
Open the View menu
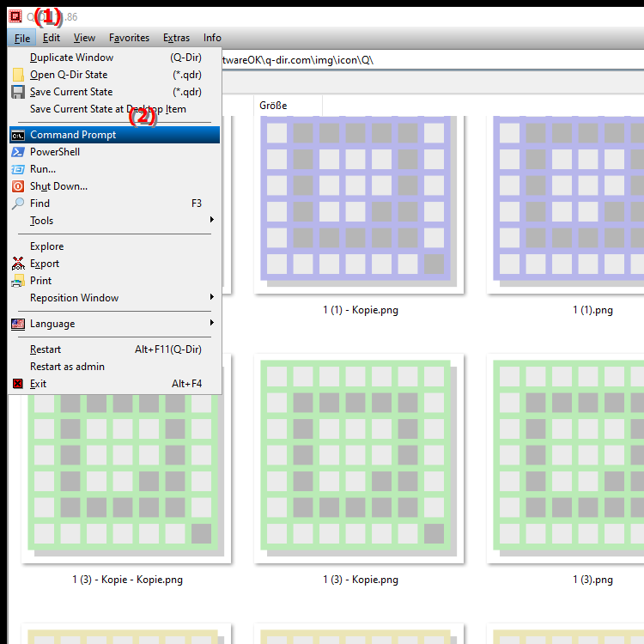(84, 38)
